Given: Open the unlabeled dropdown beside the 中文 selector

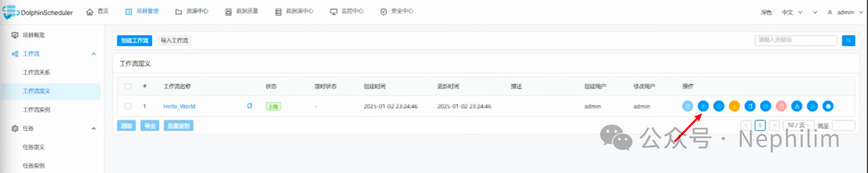Looking at the screenshot, I should coord(815,12).
